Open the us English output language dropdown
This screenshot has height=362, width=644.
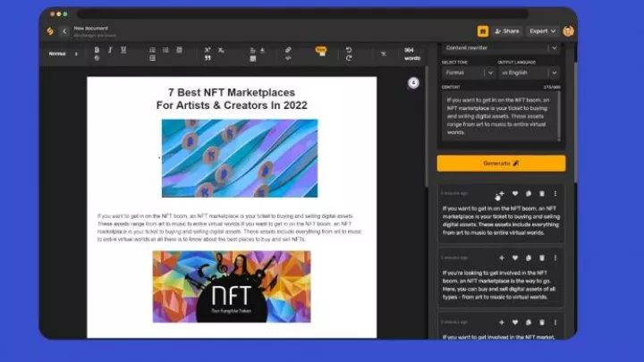(x=529, y=72)
